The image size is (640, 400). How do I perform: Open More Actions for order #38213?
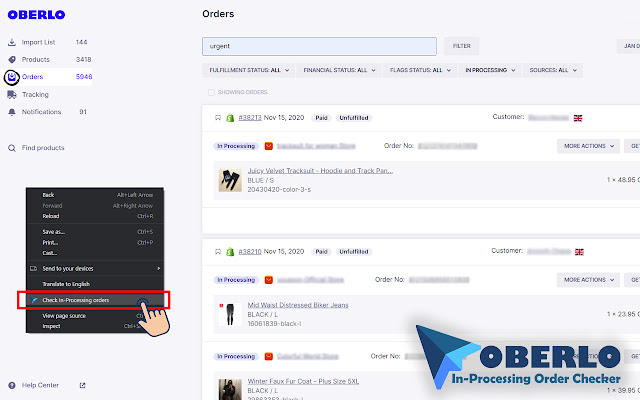click(x=589, y=146)
